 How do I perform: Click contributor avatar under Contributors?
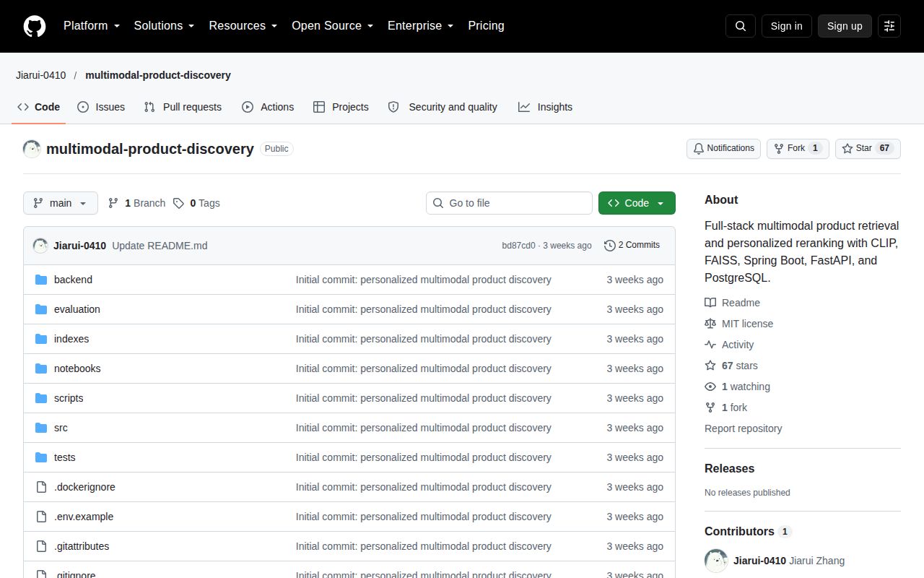pos(716,561)
